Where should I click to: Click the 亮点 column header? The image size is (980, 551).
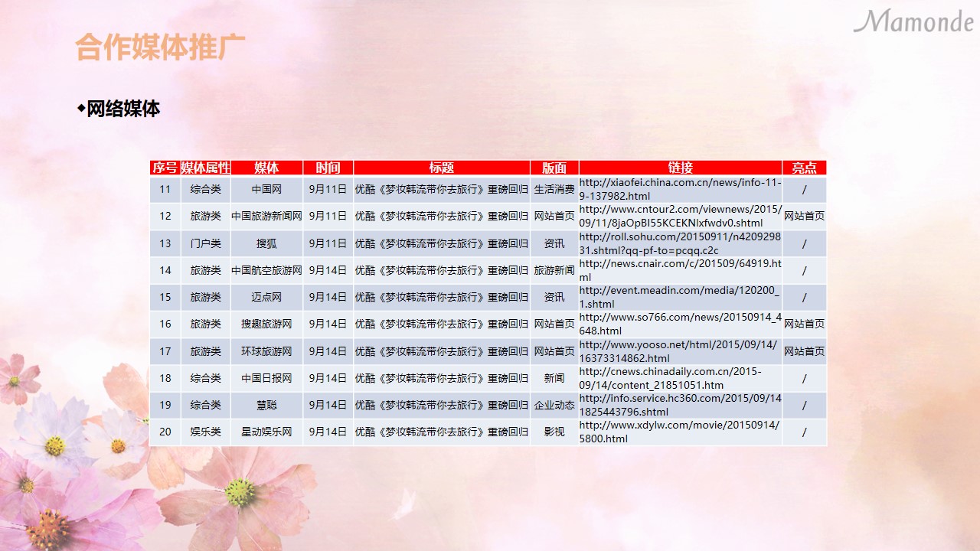pyautogui.click(x=804, y=168)
